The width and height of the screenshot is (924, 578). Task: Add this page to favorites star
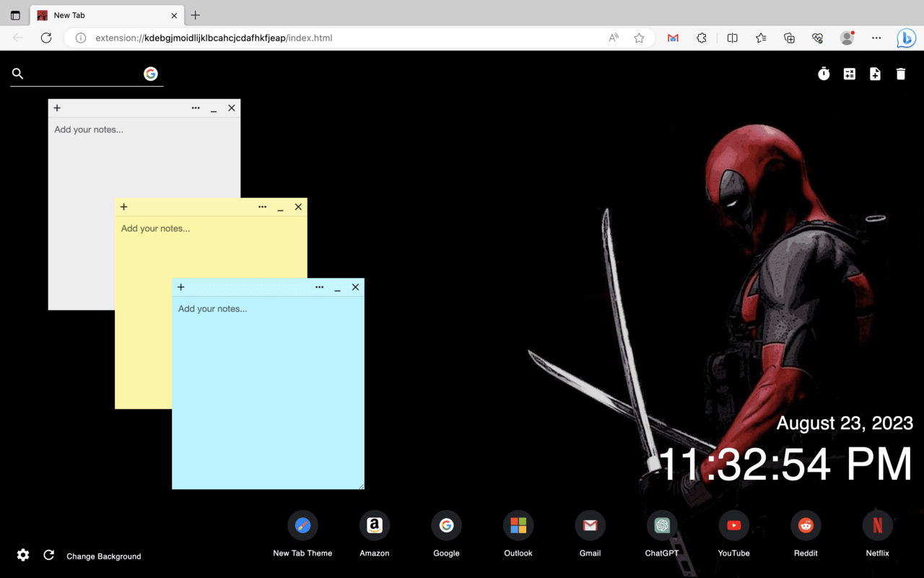coord(639,38)
